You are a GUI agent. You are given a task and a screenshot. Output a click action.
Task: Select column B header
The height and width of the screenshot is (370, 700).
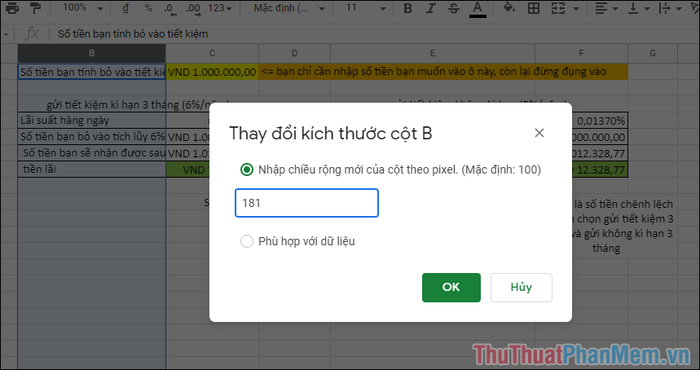92,53
